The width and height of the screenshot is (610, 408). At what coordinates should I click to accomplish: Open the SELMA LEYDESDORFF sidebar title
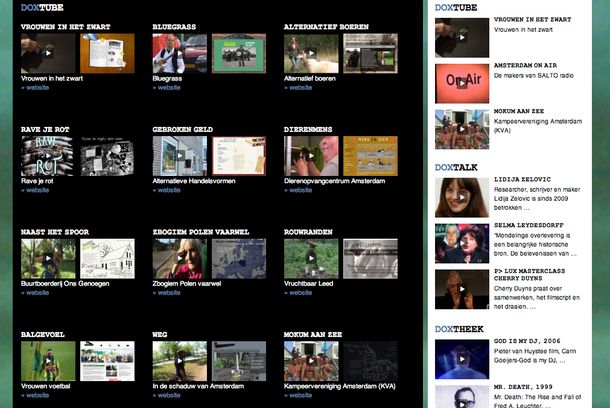pyautogui.click(x=528, y=225)
